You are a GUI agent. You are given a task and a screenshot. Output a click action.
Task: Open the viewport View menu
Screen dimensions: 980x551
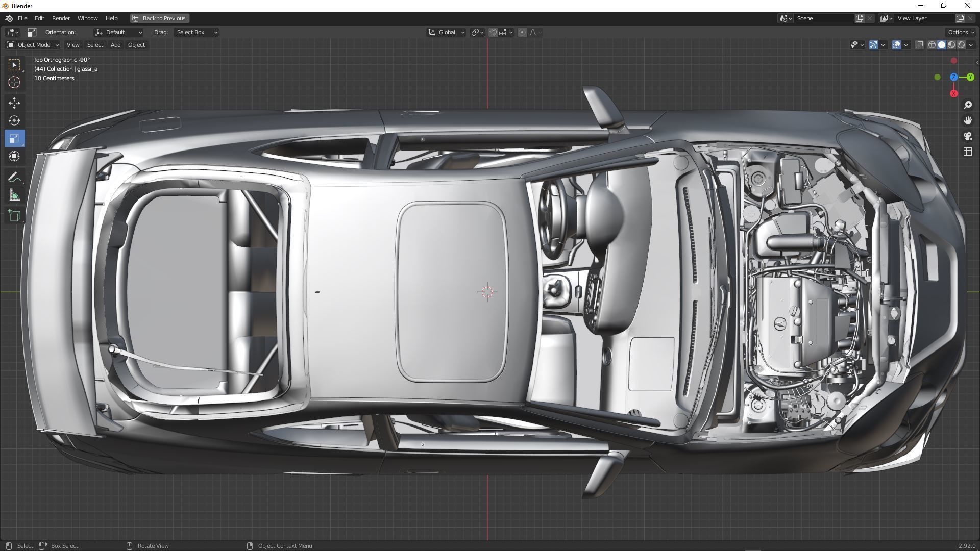(x=73, y=45)
